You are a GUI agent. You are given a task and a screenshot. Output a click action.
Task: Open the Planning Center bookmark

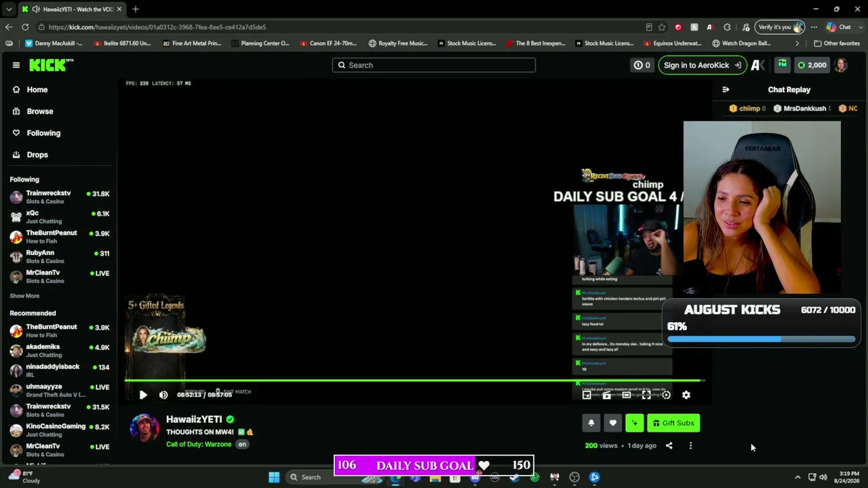260,43
